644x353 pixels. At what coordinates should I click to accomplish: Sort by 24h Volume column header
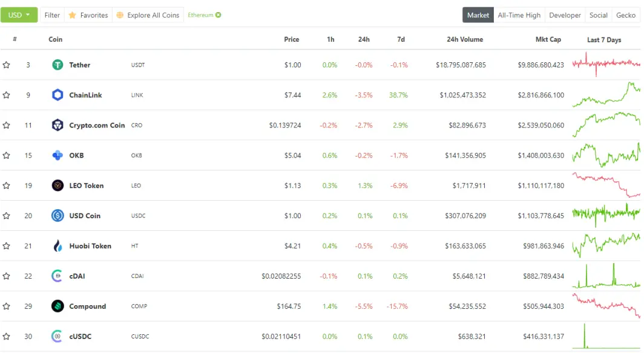(465, 39)
